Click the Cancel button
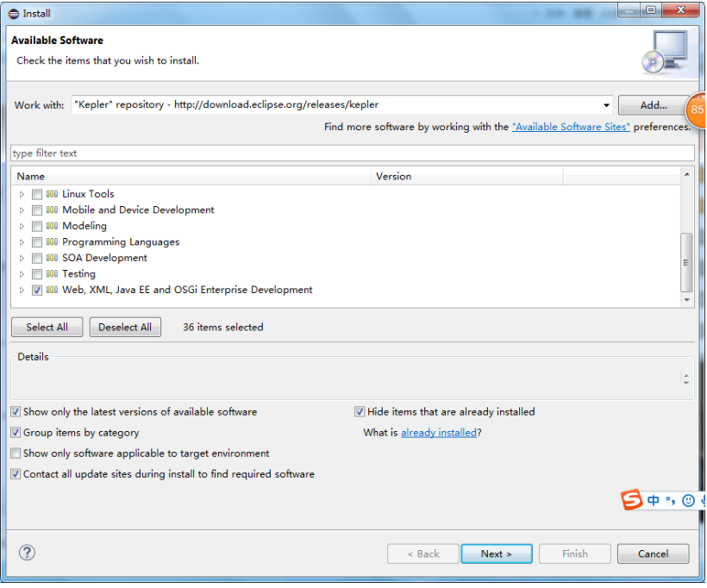Viewport: 707px width, 588px height. coord(653,554)
